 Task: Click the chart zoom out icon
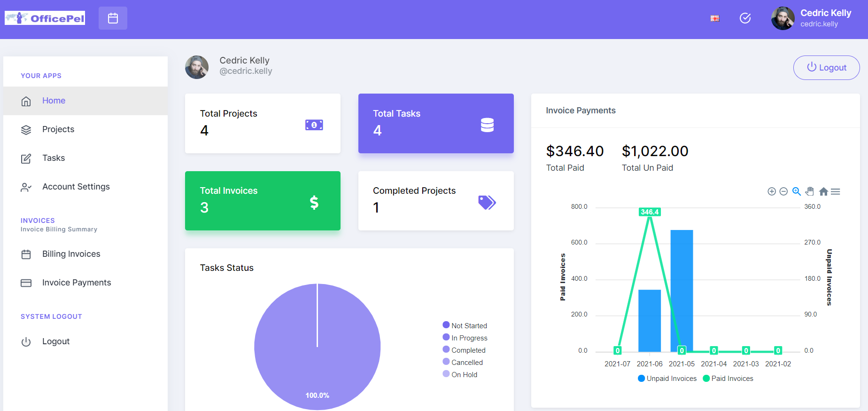tap(783, 191)
